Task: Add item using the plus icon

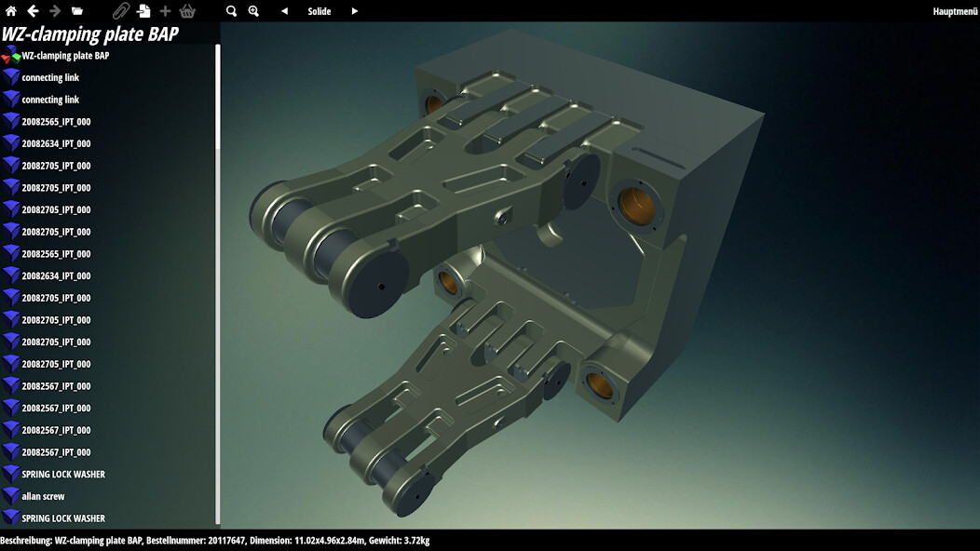Action: tap(165, 11)
